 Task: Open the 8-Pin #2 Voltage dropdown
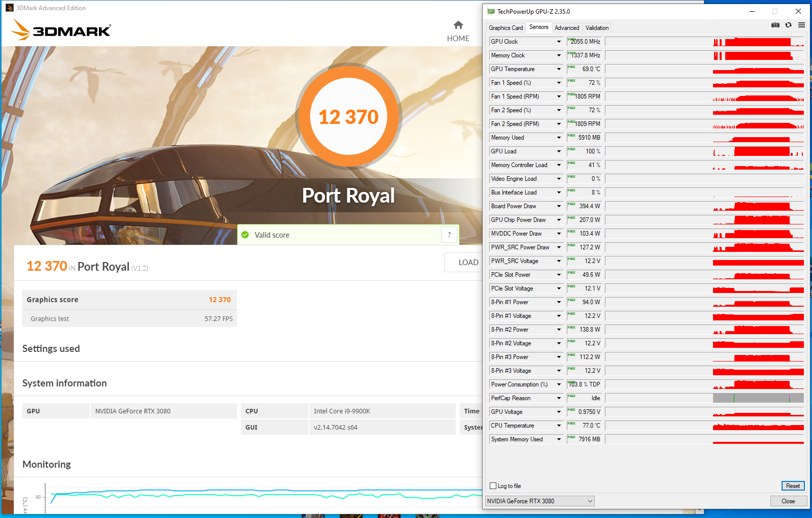[x=559, y=343]
